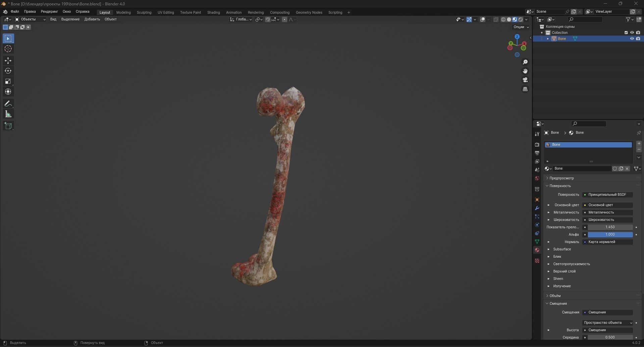Open the Global transform orientation dropdown
Screen dimensions: 644x347
pyautogui.click(x=241, y=19)
